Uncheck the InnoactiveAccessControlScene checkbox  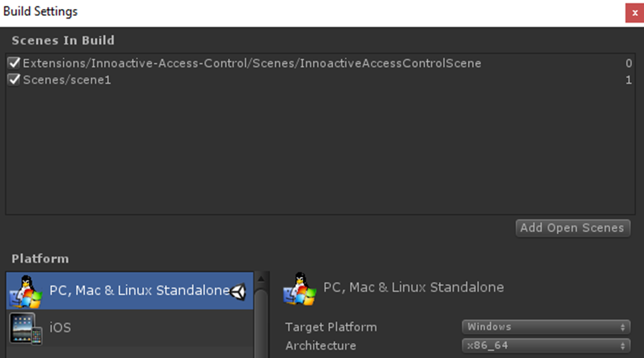[x=14, y=63]
